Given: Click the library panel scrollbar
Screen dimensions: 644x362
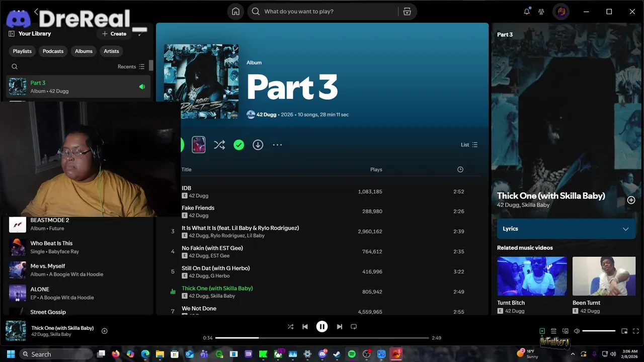Looking at the screenshot, I should 151,66.
